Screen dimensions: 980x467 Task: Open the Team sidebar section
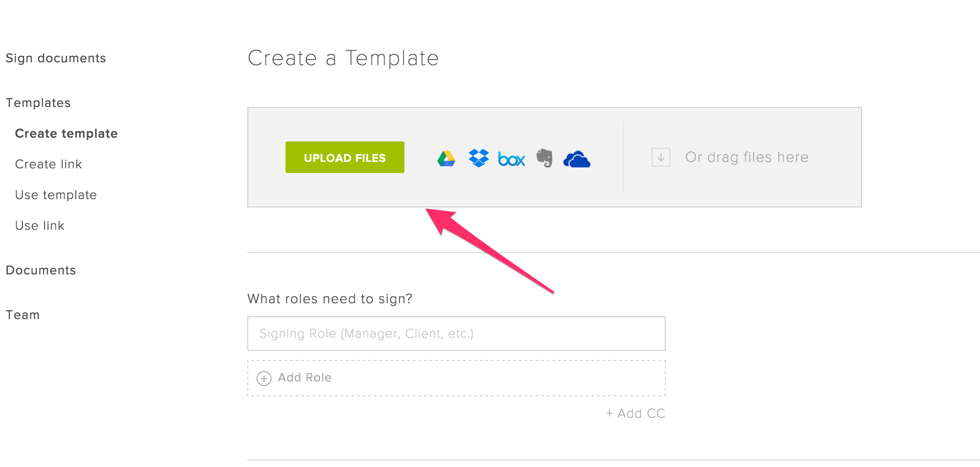pyautogui.click(x=23, y=315)
